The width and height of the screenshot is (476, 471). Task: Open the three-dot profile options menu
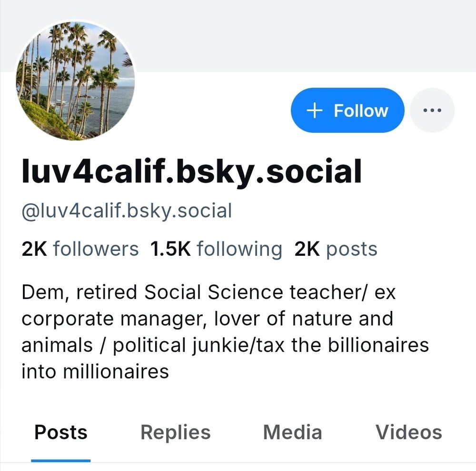click(x=432, y=110)
